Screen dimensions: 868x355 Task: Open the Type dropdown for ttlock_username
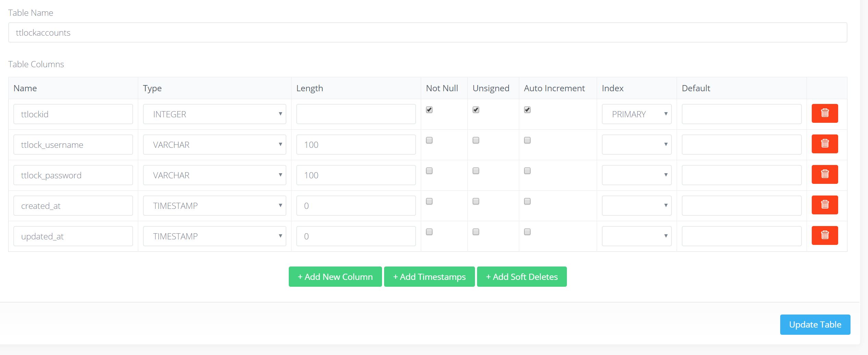tap(214, 144)
